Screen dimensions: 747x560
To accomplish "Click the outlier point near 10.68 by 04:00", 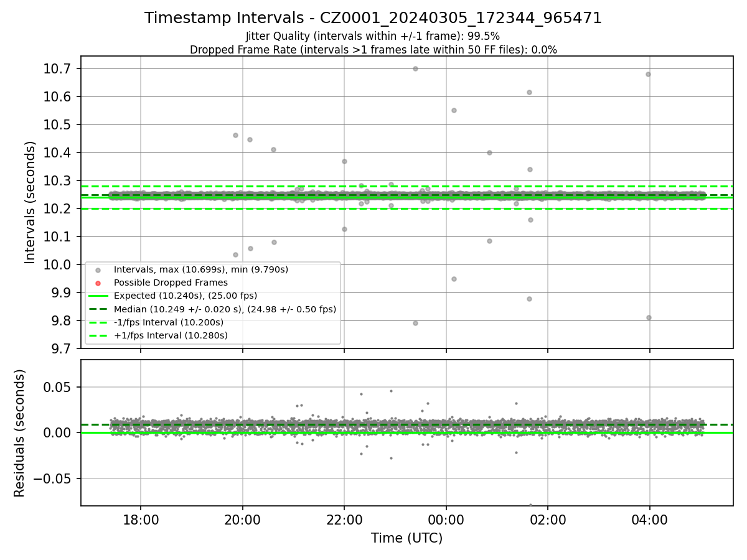I will (x=648, y=74).
